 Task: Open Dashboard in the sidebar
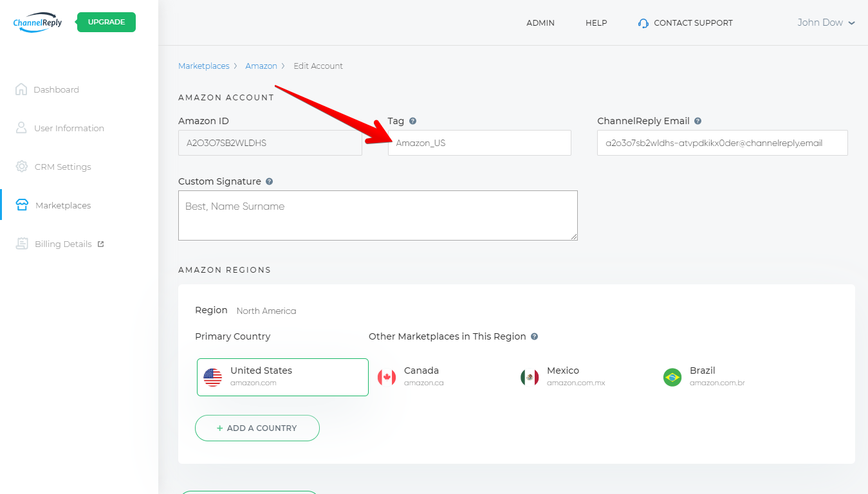[57, 90]
